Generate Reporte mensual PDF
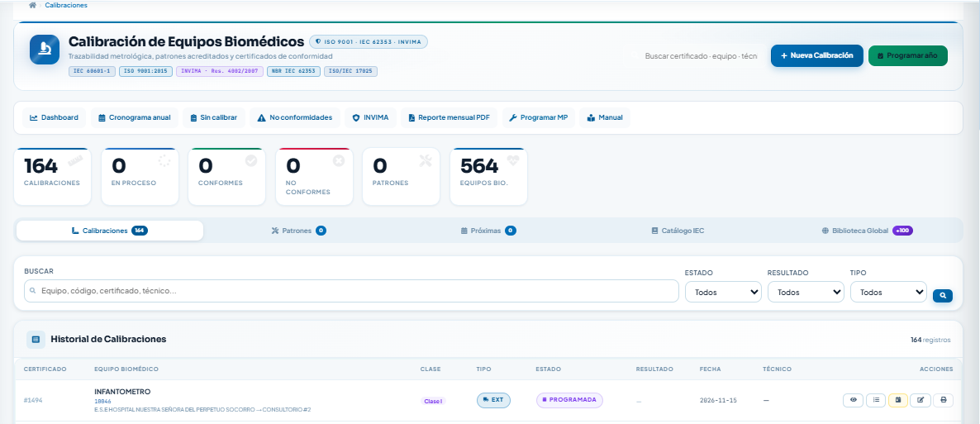The width and height of the screenshot is (980, 424). 450,117
